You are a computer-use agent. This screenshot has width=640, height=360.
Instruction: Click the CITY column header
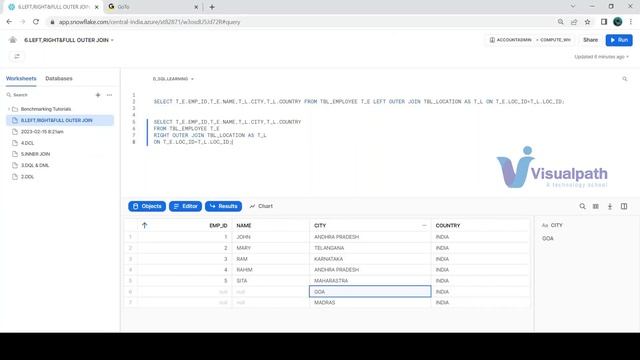320,225
